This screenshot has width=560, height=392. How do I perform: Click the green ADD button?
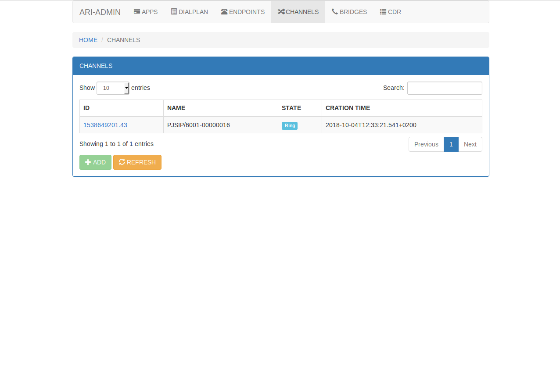pyautogui.click(x=95, y=162)
